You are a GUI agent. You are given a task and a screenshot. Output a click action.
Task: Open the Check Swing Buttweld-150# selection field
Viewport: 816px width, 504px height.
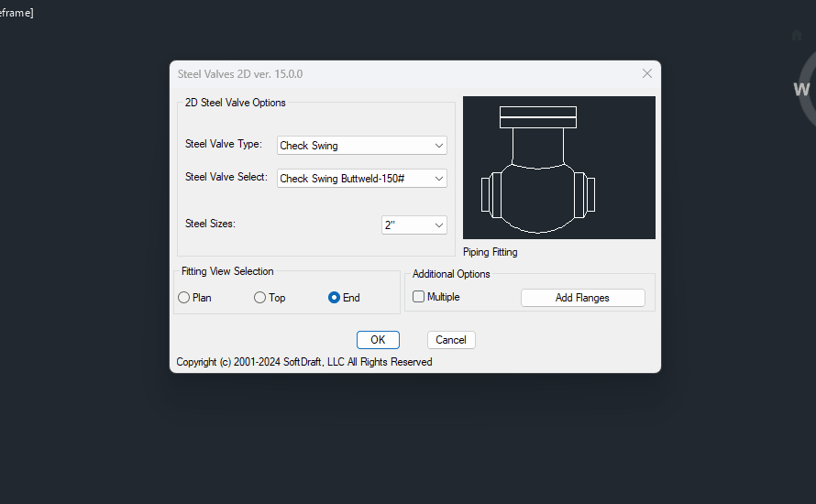click(x=353, y=179)
